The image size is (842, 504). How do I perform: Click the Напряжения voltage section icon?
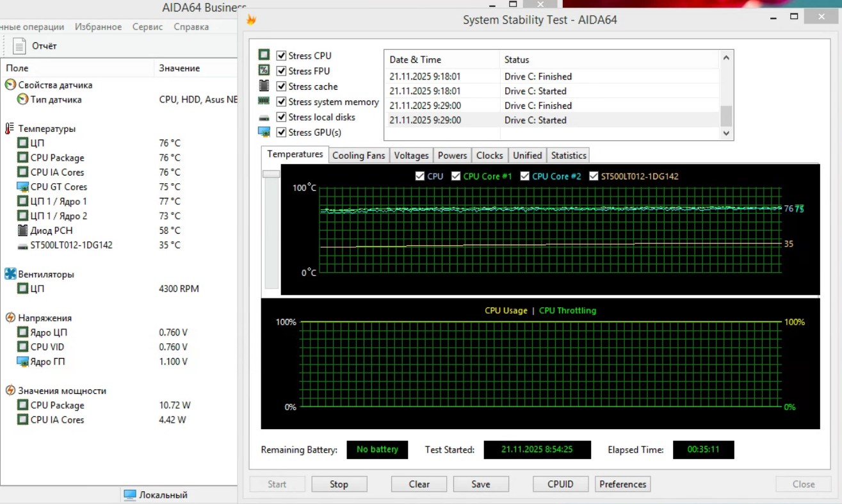[10, 318]
